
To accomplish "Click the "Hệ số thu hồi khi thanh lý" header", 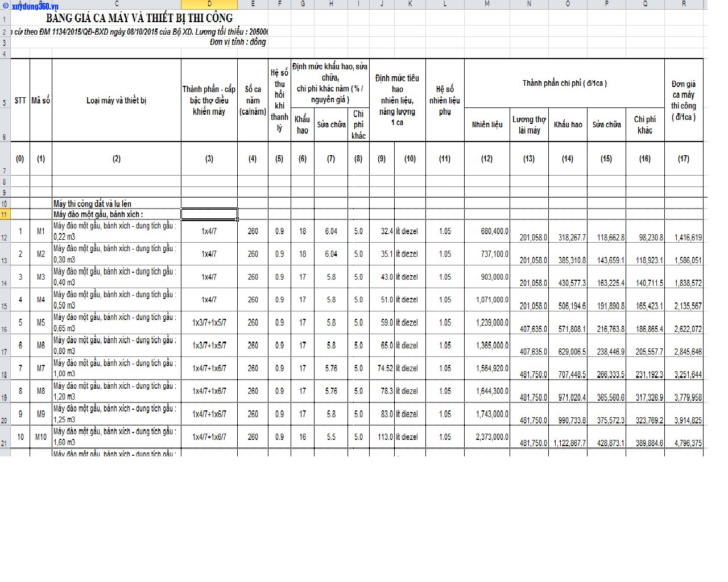I will 279,101.
